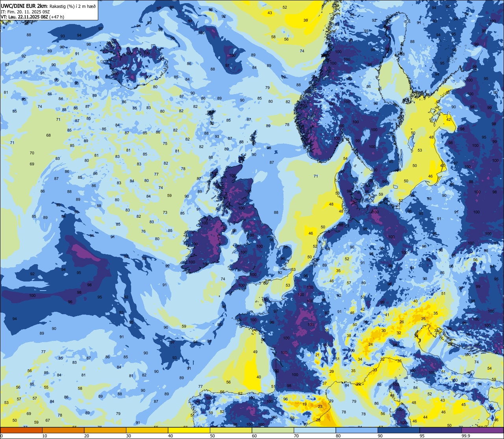Click the humidity value '19' over Spain
504x439 pixels.
(x=305, y=404)
